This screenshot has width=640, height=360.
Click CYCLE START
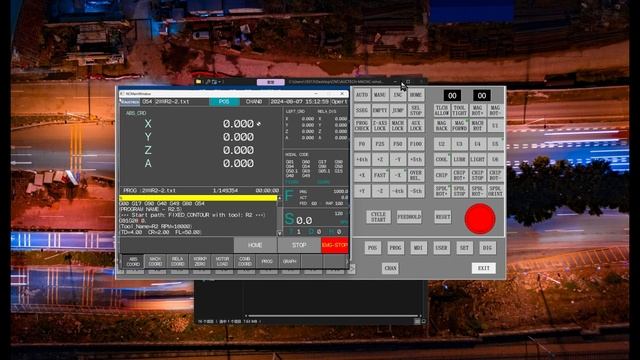pos(378,217)
